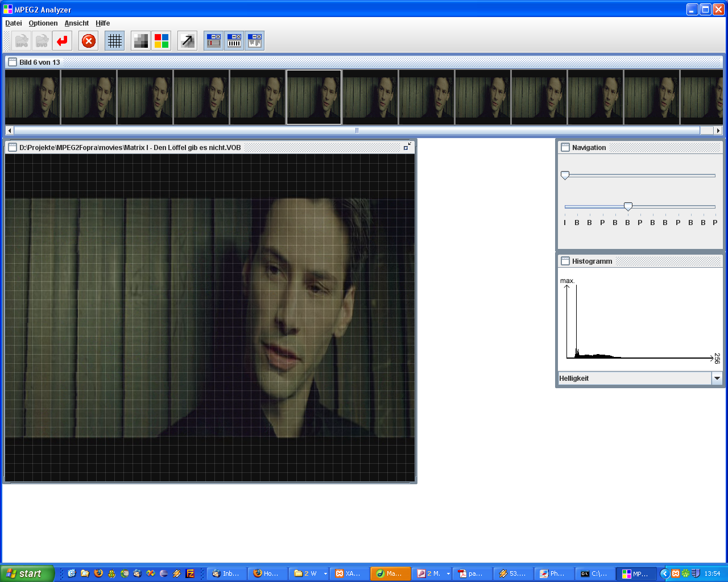Toggle the Histogramm window toolbar button
Screen dimensions: 728x582
pyautogui.click(x=255, y=41)
